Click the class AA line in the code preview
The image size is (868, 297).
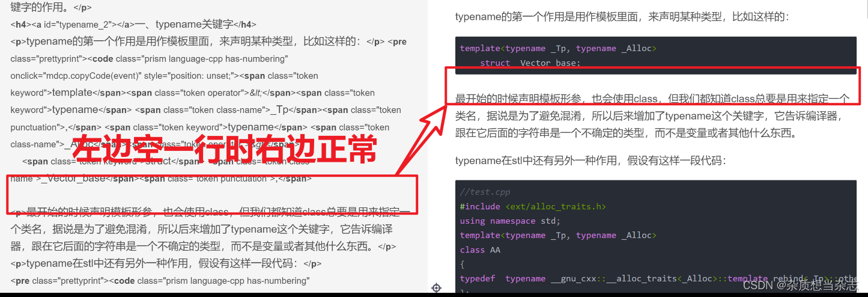point(480,250)
